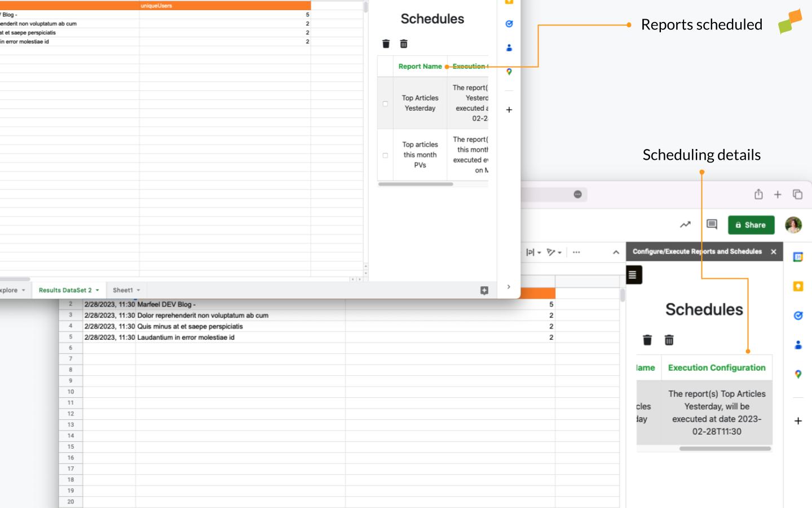Delete selected schedules with the trash icon
This screenshot has height=508, width=812.
click(x=647, y=340)
